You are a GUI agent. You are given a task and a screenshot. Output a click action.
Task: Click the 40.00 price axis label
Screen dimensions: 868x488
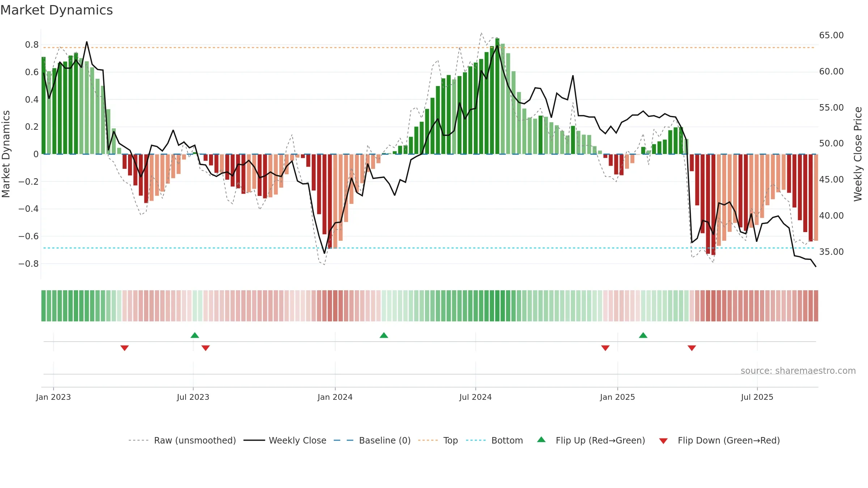(831, 216)
